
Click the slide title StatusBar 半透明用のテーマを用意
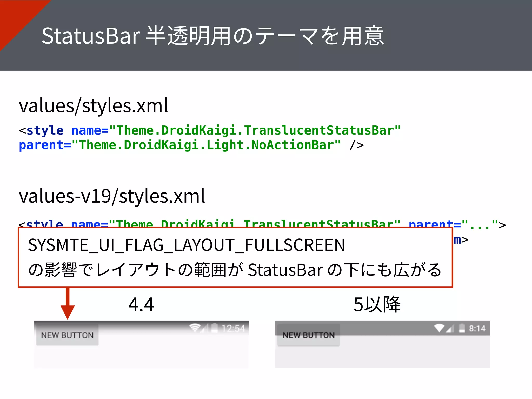(213, 36)
